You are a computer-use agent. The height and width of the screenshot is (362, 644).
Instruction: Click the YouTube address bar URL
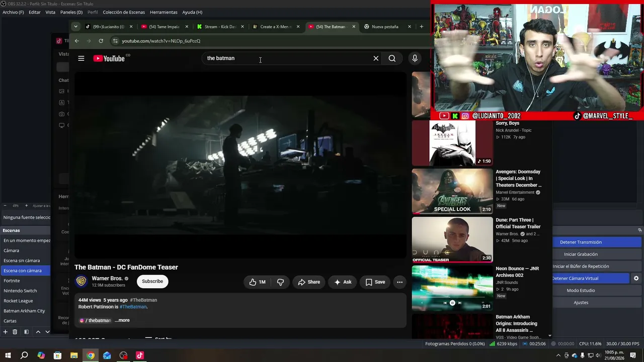pos(161,41)
